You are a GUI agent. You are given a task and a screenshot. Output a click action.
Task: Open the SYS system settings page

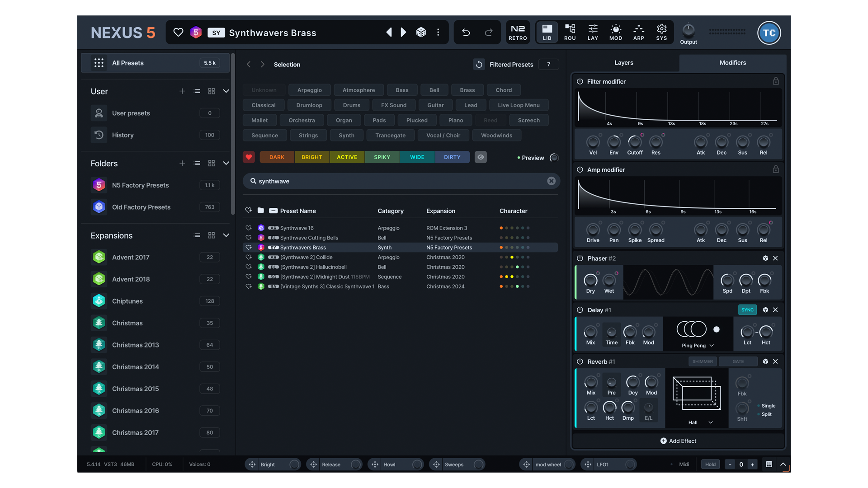(x=661, y=33)
